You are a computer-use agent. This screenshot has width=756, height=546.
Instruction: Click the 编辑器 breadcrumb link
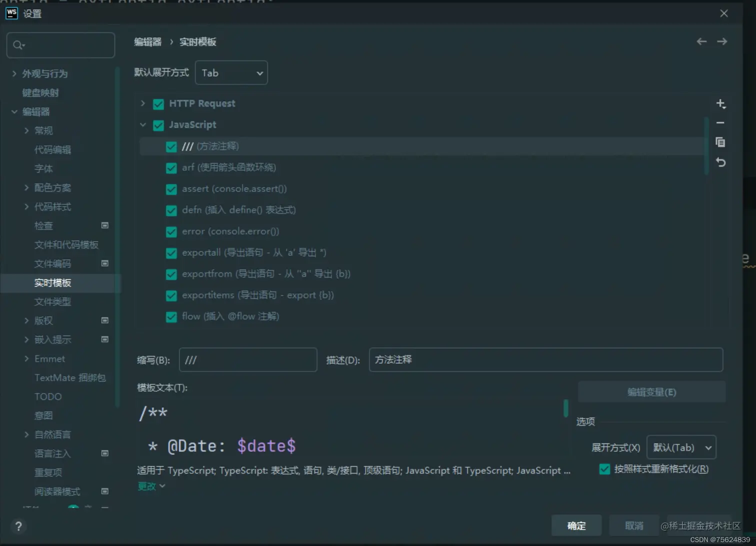click(148, 42)
